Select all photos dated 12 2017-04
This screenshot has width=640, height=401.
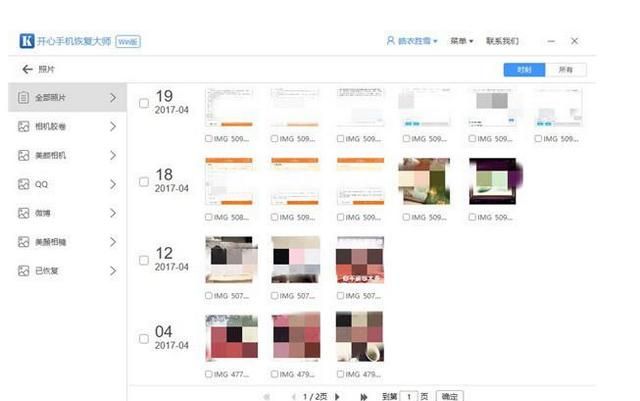click(x=144, y=260)
